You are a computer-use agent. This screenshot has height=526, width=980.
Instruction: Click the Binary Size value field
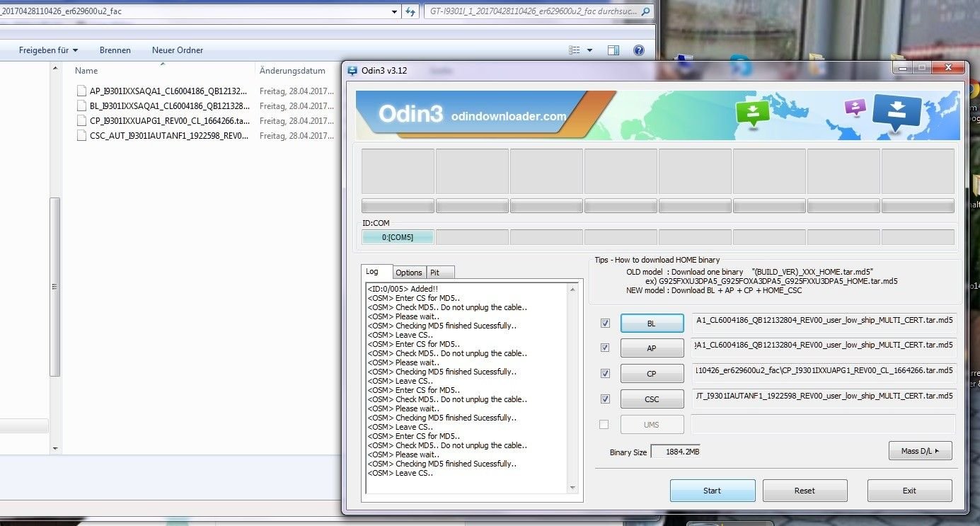pos(676,452)
